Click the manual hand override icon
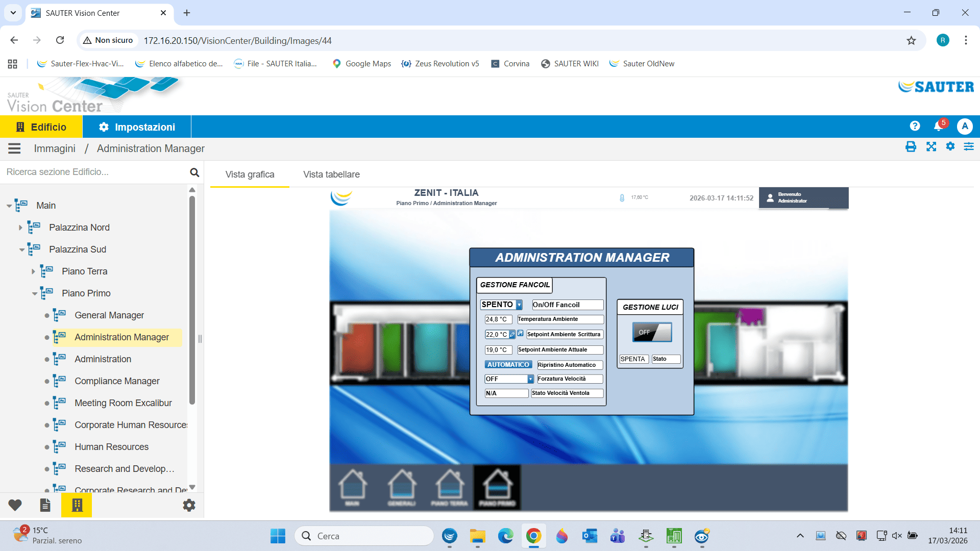 pyautogui.click(x=520, y=333)
